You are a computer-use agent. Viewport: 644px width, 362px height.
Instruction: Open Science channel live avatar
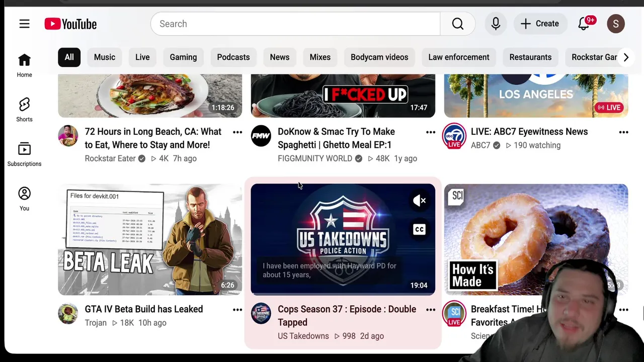[454, 313]
